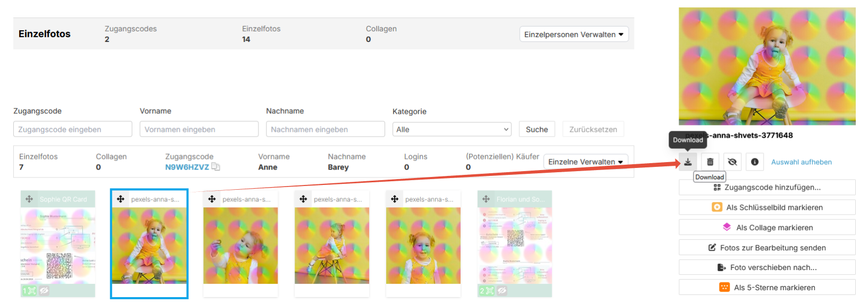
Task: Click the Vorname input field
Action: 199,129
